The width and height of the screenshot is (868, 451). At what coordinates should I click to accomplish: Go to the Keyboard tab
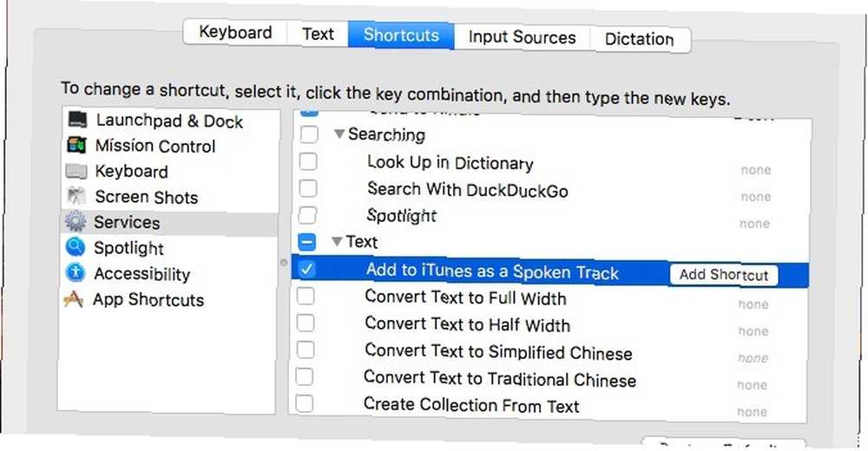[x=235, y=32]
